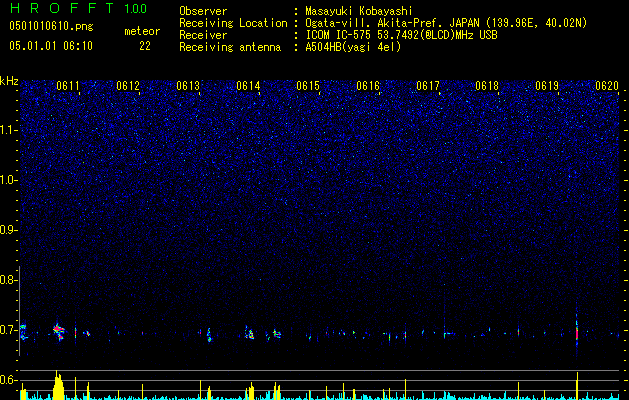
Task: Click the 1.0 kHz axis label
Action: [x=8, y=180]
